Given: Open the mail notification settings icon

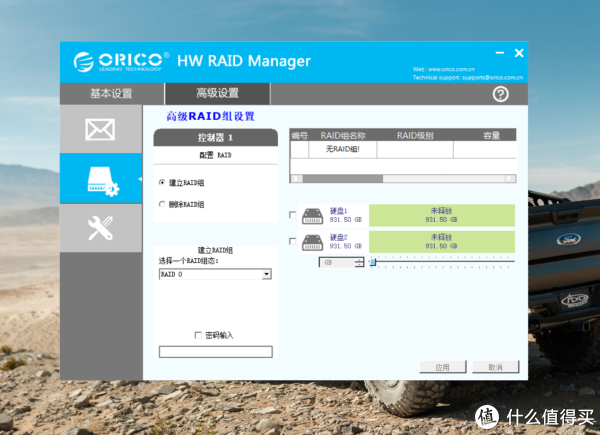Looking at the screenshot, I should tap(100, 129).
